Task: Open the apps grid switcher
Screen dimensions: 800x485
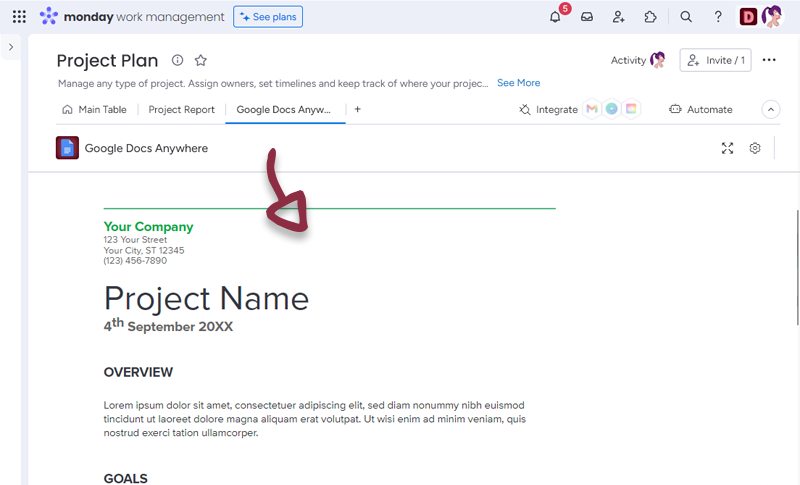Action: coord(19,17)
